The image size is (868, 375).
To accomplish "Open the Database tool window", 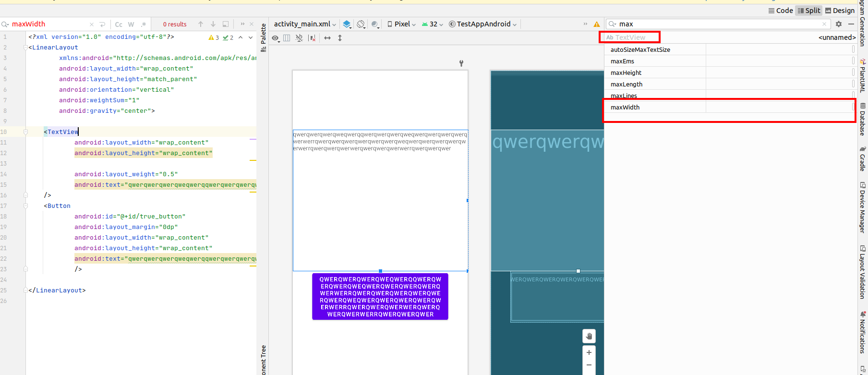I will coord(863,119).
